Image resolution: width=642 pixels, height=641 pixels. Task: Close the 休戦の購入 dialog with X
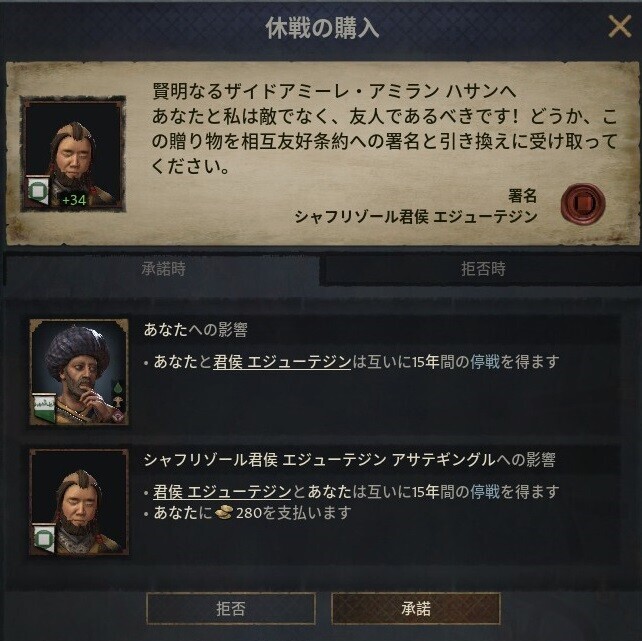tap(619, 27)
